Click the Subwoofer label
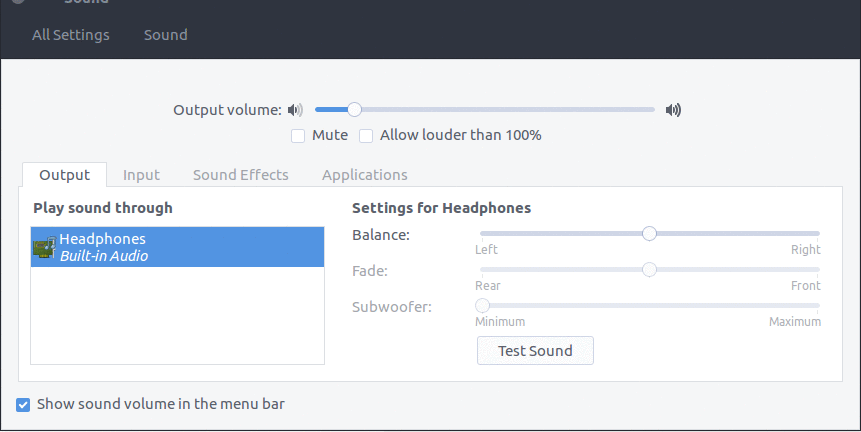Viewport: 861px width, 432px height. [392, 307]
